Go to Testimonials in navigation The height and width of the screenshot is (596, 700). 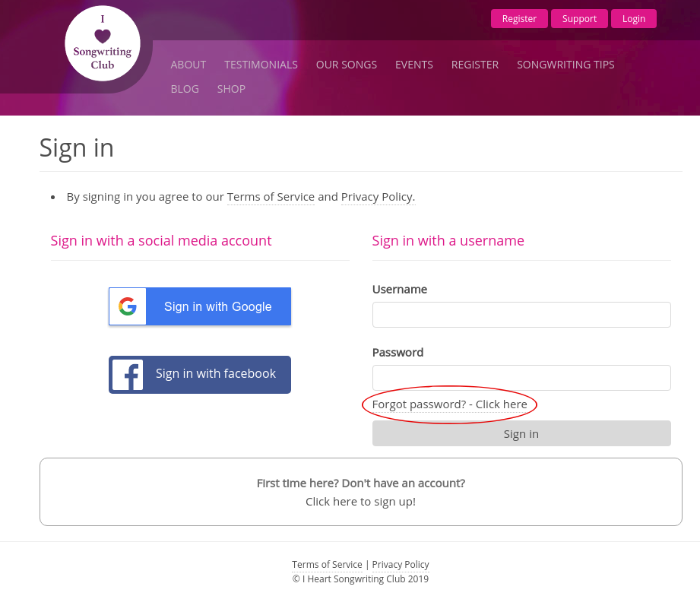(261, 65)
